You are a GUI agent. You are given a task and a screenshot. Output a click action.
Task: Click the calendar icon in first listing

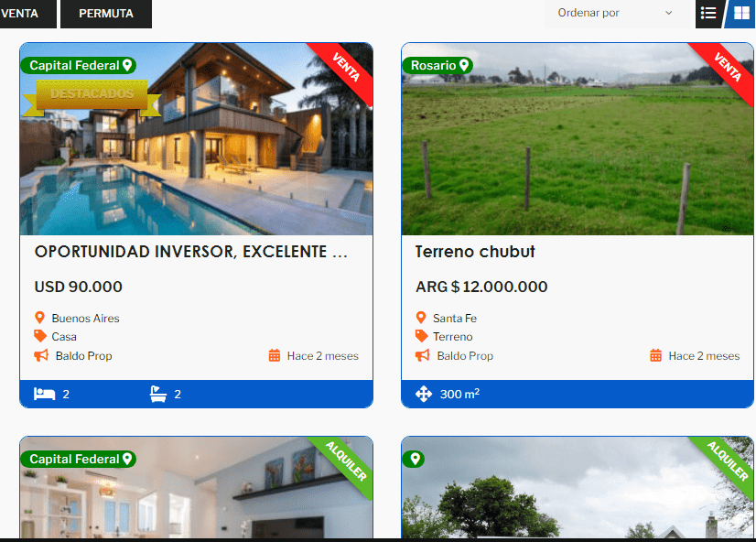click(275, 355)
